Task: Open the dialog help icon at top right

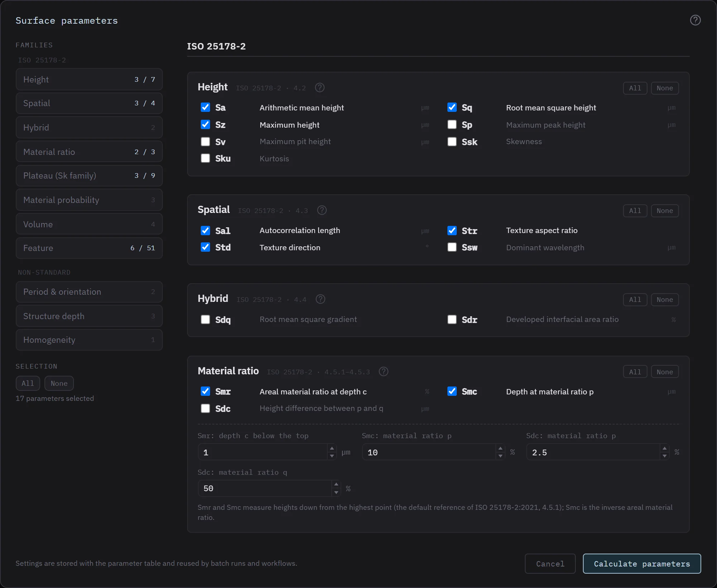Action: [695, 20]
